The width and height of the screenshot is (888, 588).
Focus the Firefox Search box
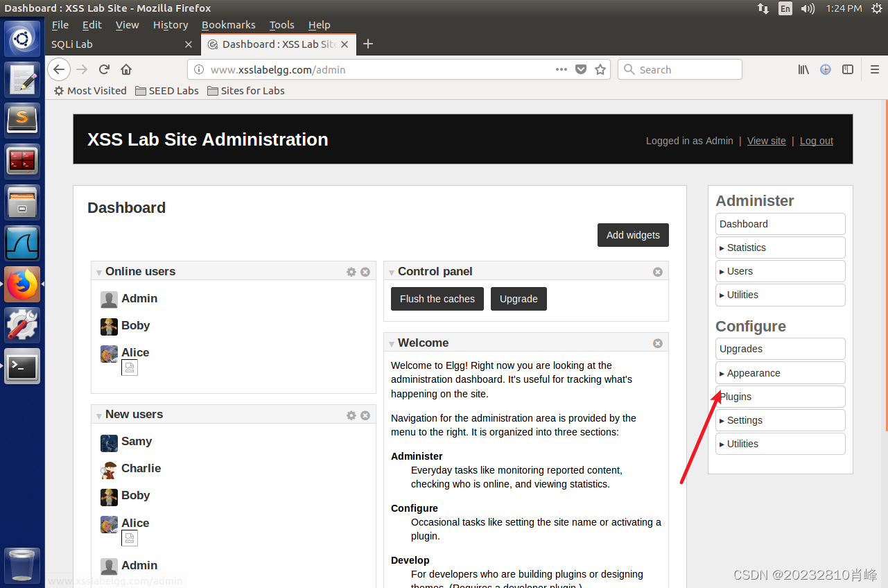coord(680,69)
